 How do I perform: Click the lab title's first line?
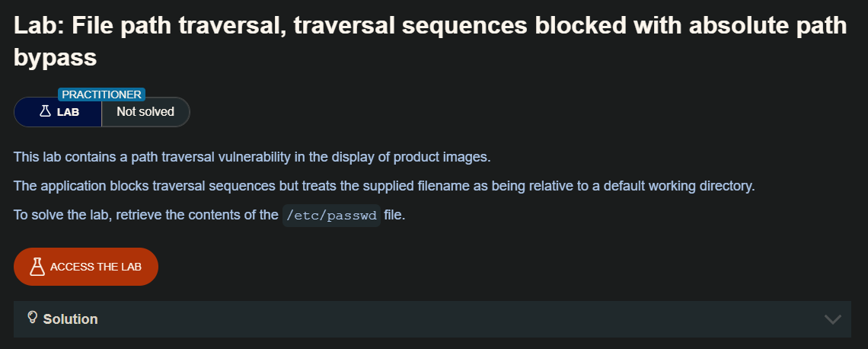pos(430,26)
